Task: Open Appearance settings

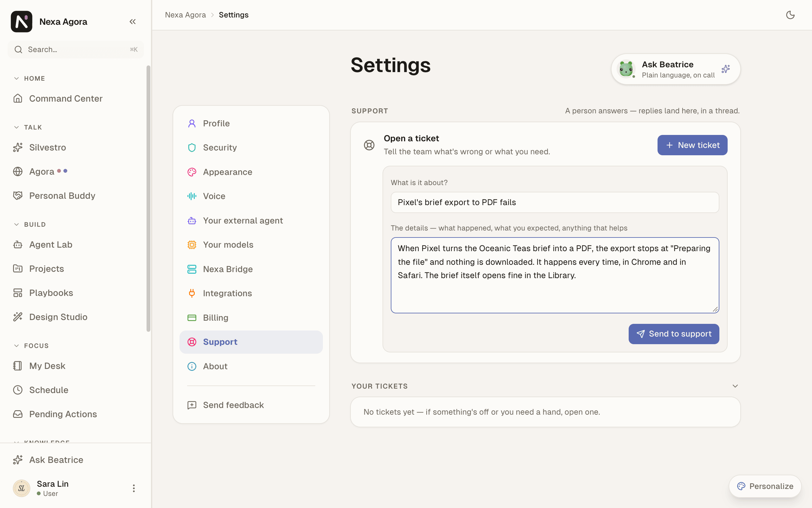Action: tap(251, 172)
